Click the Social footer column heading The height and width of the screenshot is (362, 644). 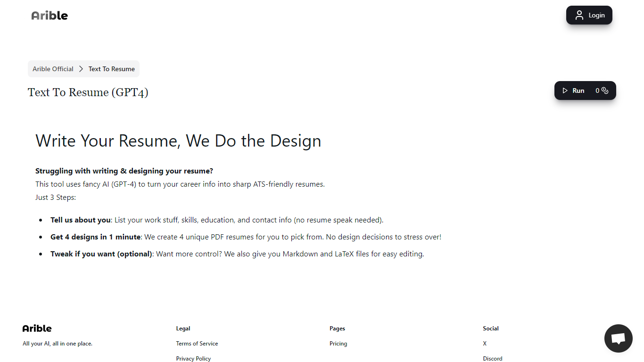click(491, 329)
